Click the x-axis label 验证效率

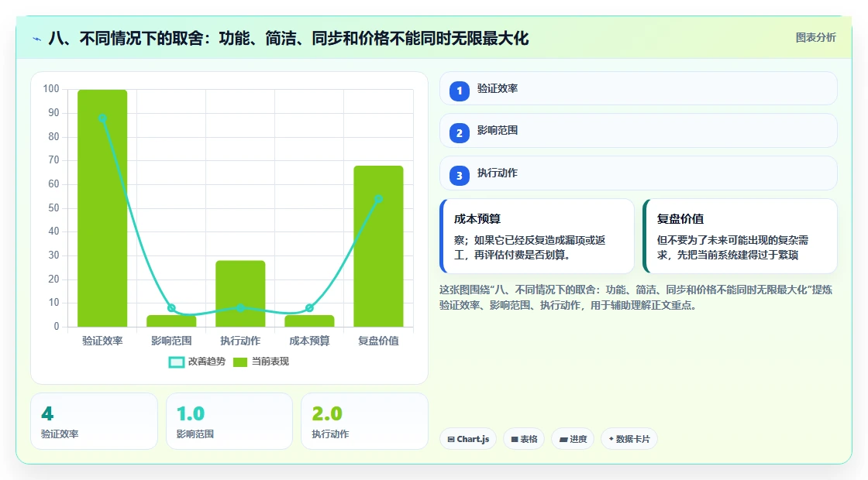click(x=102, y=341)
